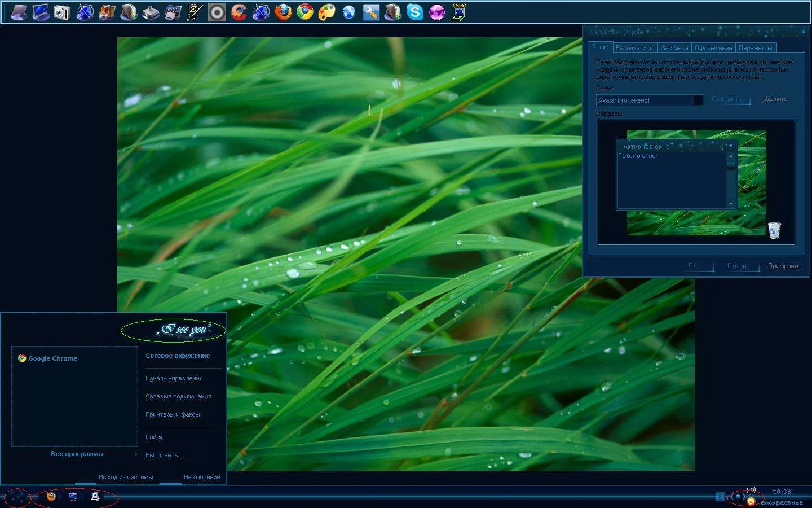Launch Firefox from the top dock
The height and width of the screenshot is (508, 812).
pos(283,12)
